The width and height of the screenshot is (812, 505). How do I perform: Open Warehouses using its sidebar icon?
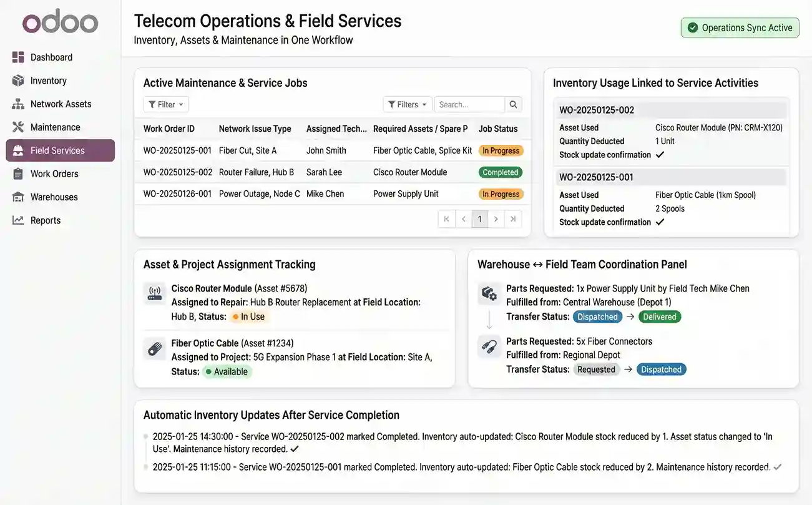18,197
